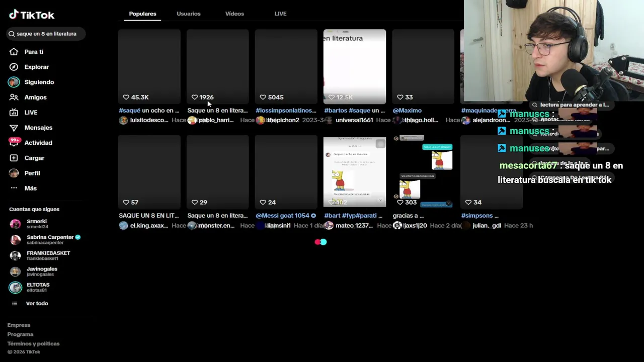Image resolution: width=644 pixels, height=362 pixels.
Task: Open the Actividad notifications icon
Action: [x=14, y=143]
